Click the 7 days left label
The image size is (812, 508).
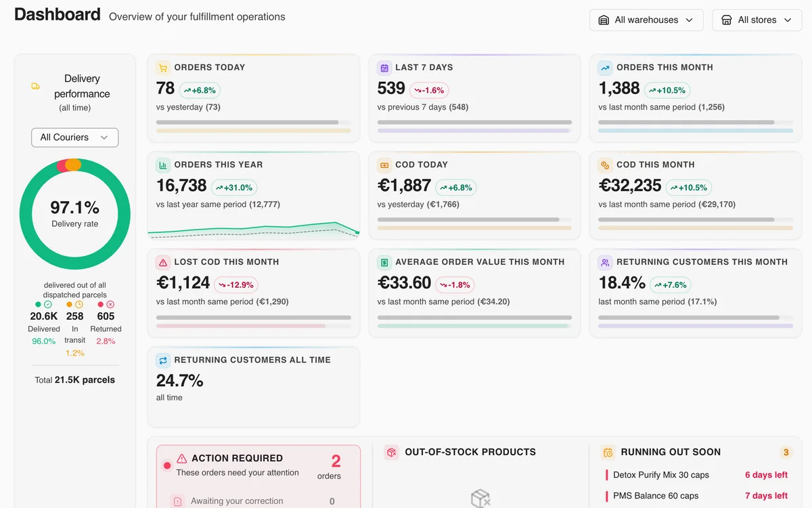767,496
